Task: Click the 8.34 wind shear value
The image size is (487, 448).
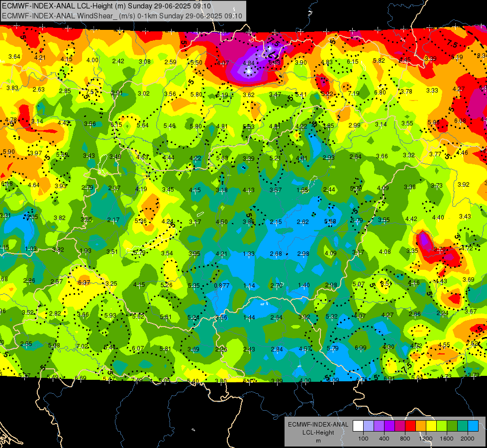Action: [482, 56]
